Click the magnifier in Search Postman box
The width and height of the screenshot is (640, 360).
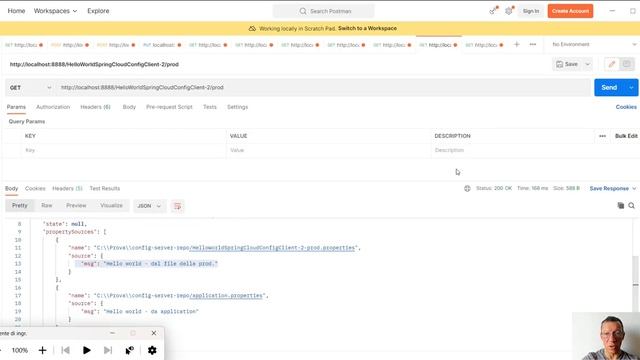pyautogui.click(x=303, y=11)
